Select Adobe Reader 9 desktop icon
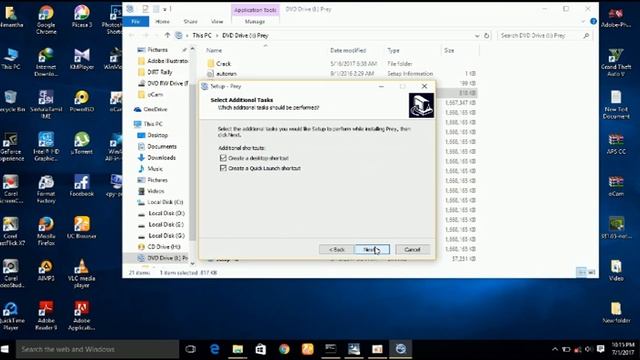The image size is (640, 360). [x=46, y=316]
